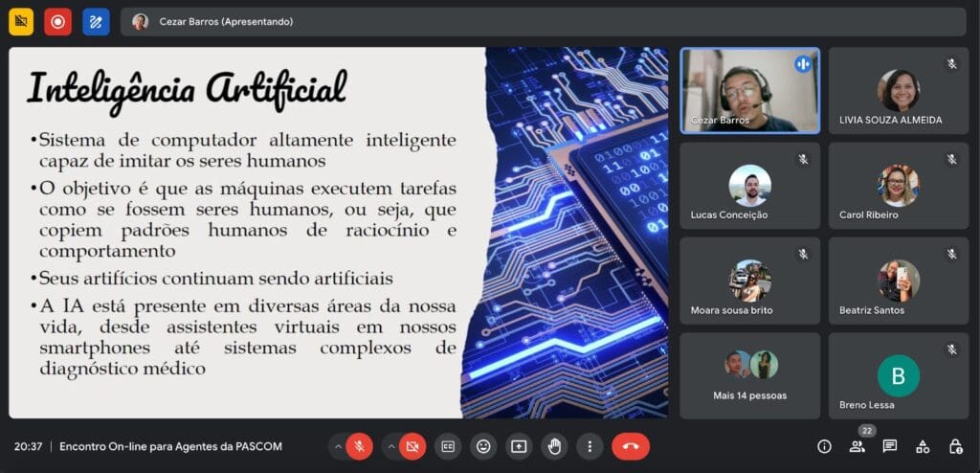This screenshot has height=473, width=980.
Task: Open meeting details info panel
Action: pos(824,446)
